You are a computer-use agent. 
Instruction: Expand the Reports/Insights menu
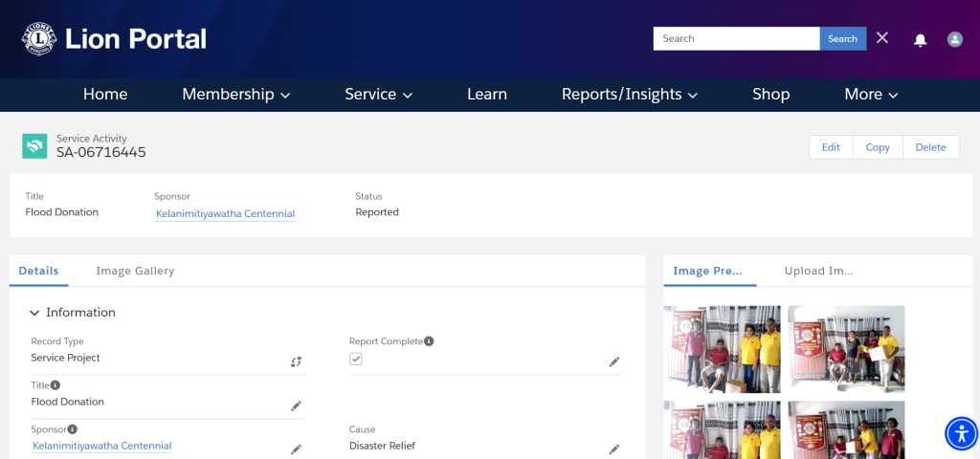pos(630,95)
